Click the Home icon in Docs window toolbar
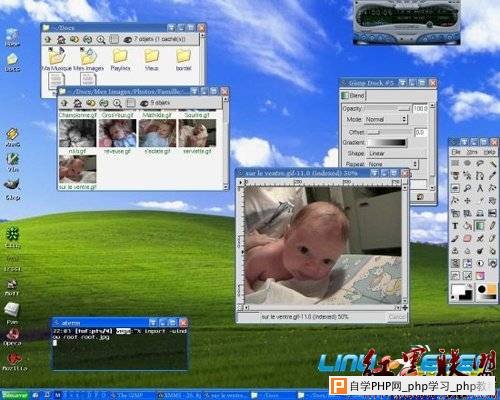The image size is (500, 400). (61, 40)
